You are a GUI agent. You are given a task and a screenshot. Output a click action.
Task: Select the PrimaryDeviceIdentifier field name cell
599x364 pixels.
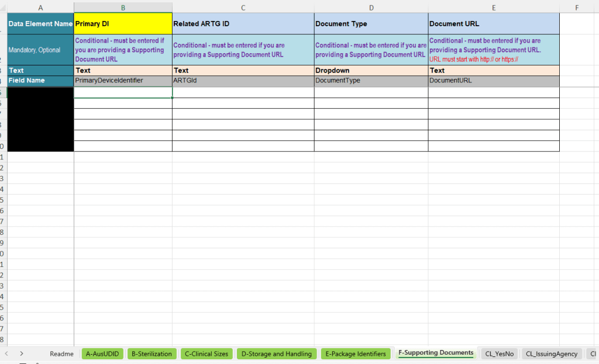123,81
